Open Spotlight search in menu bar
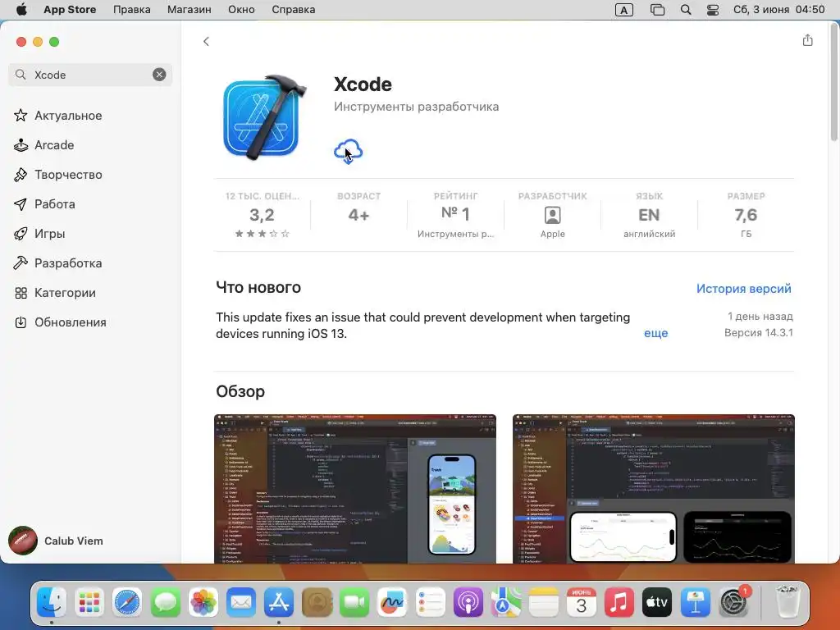 coord(686,10)
